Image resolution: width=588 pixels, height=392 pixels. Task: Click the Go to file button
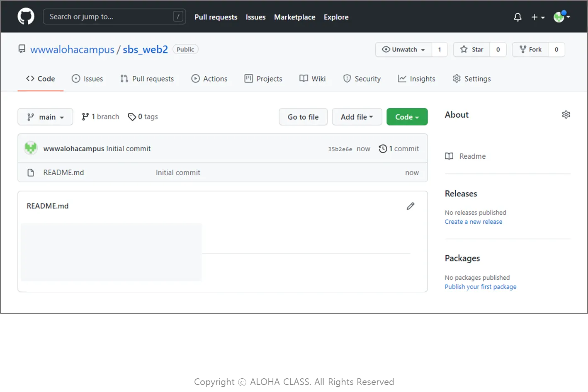[x=303, y=117]
